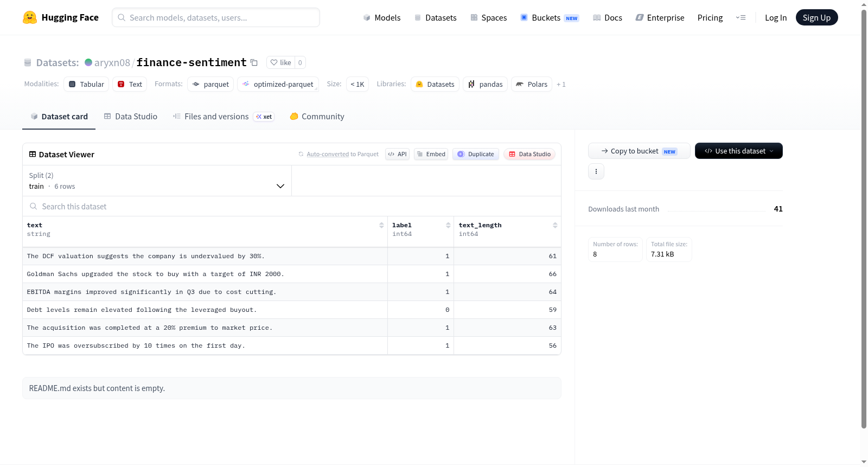Focus the Search this dataset field
The height and width of the screenshot is (467, 868).
point(292,207)
